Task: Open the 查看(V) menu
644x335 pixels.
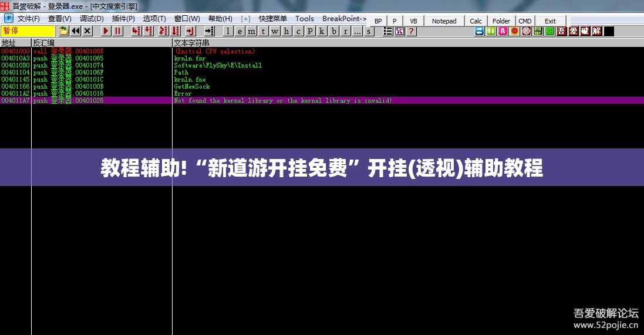Action: [x=59, y=19]
